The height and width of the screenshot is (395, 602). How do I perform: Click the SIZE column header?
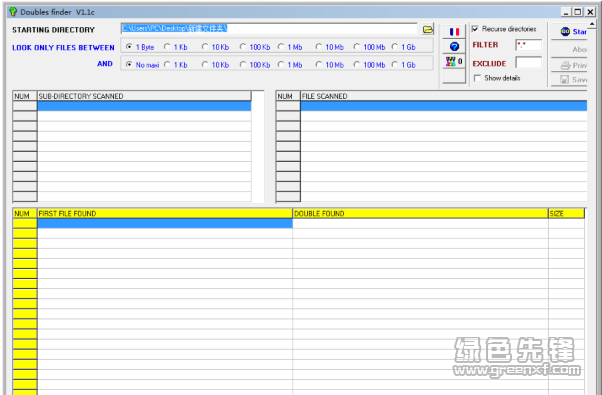pyautogui.click(x=566, y=214)
